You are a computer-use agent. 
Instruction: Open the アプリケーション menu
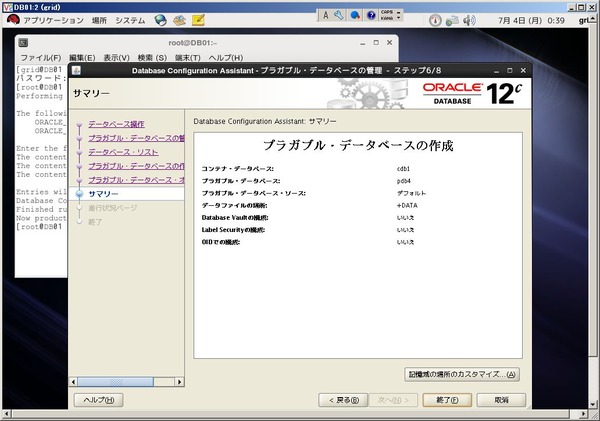[53, 20]
